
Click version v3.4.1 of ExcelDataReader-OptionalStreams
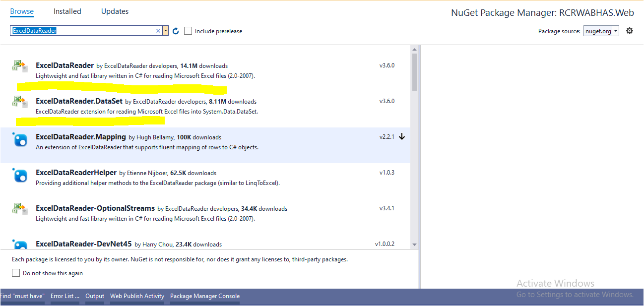tap(387, 208)
